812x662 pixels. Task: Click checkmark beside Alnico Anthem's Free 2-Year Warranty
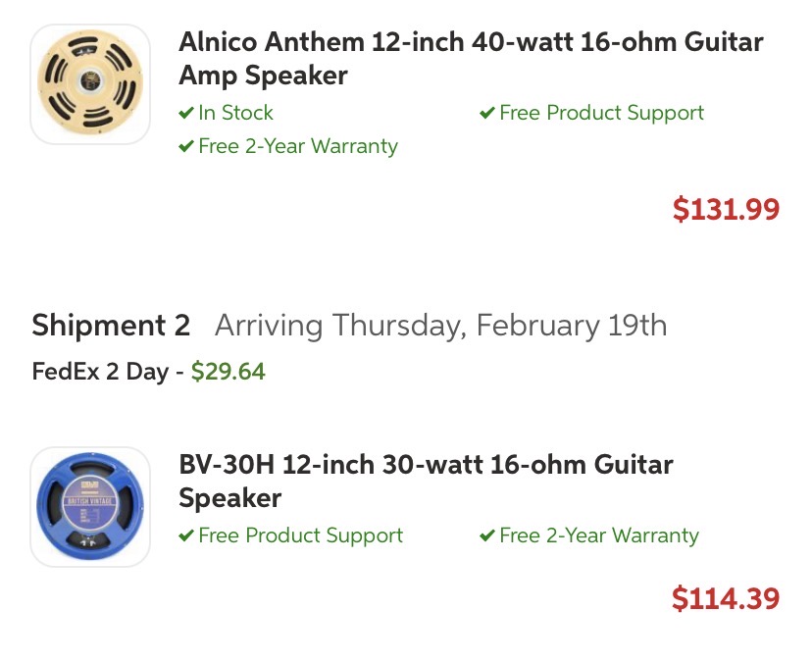coord(186,147)
